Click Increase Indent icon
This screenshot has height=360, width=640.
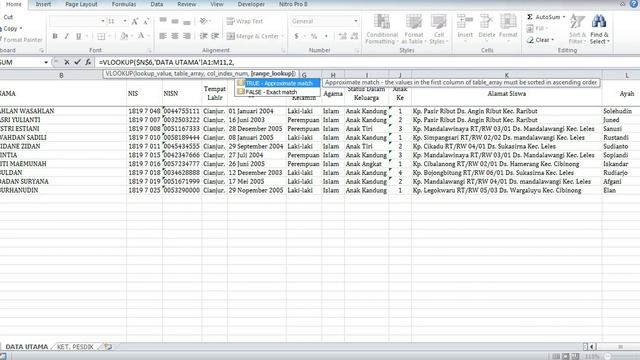coord(215,36)
